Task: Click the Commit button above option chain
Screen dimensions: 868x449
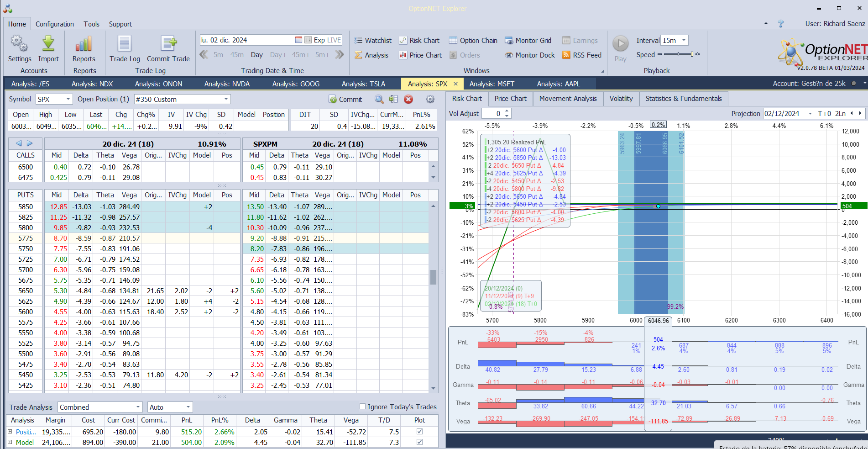Action: 345,99
